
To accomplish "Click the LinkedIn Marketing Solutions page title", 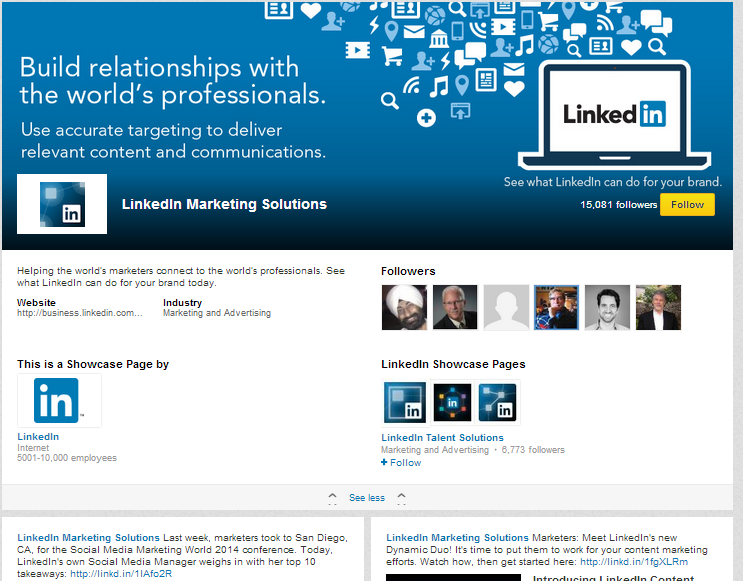I will click(x=224, y=204).
